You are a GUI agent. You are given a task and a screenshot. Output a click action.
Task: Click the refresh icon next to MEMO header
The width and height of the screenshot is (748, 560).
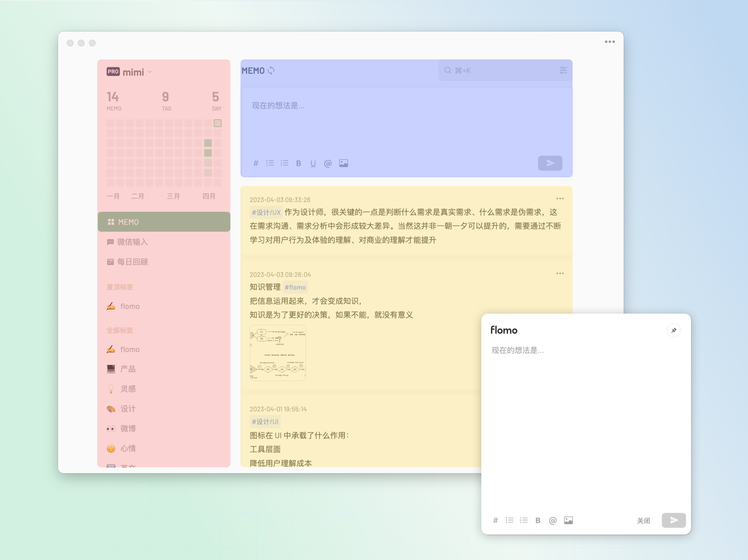[272, 70]
